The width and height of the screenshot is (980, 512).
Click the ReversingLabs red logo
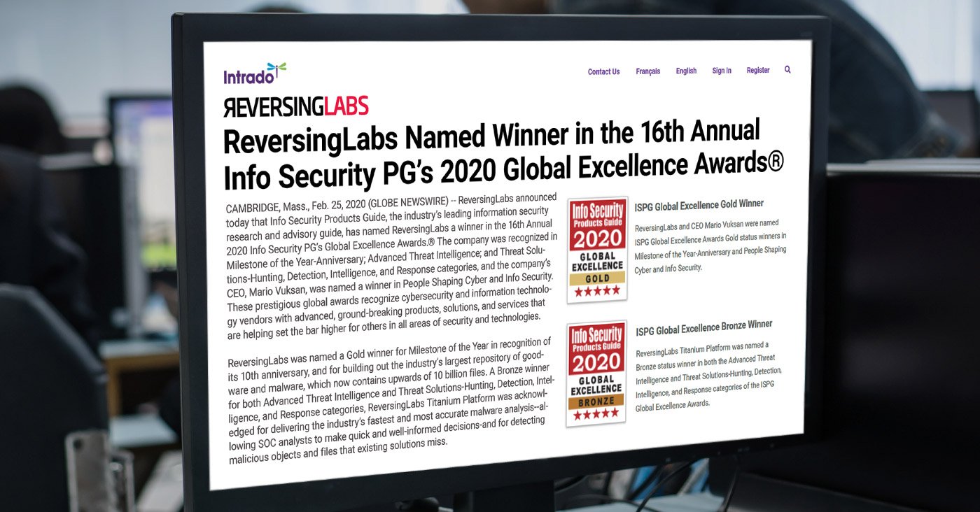pyautogui.click(x=296, y=106)
